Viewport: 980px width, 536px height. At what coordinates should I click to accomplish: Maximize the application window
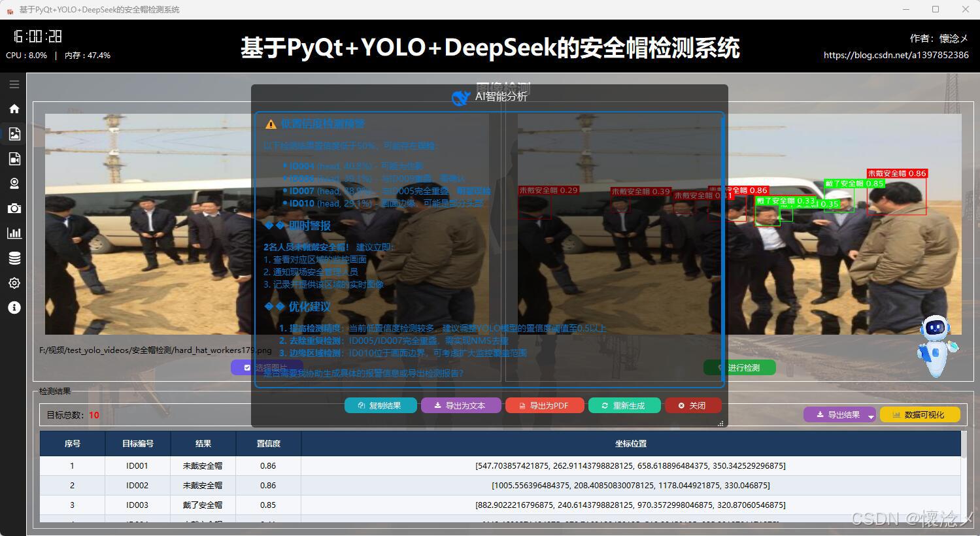(936, 9)
